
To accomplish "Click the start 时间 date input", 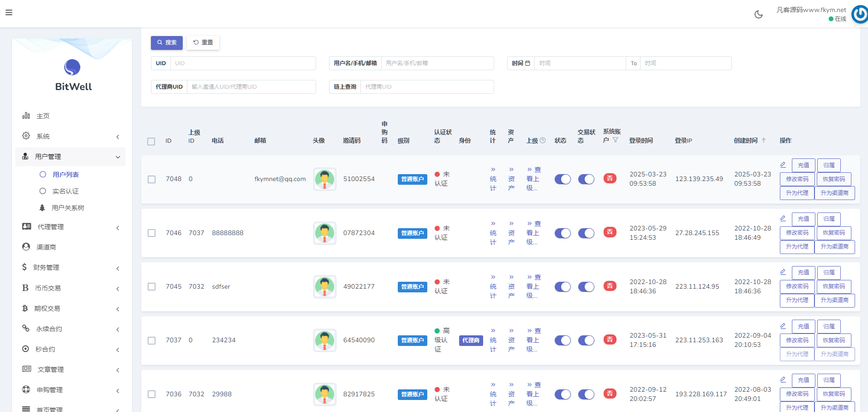I will click(x=580, y=63).
